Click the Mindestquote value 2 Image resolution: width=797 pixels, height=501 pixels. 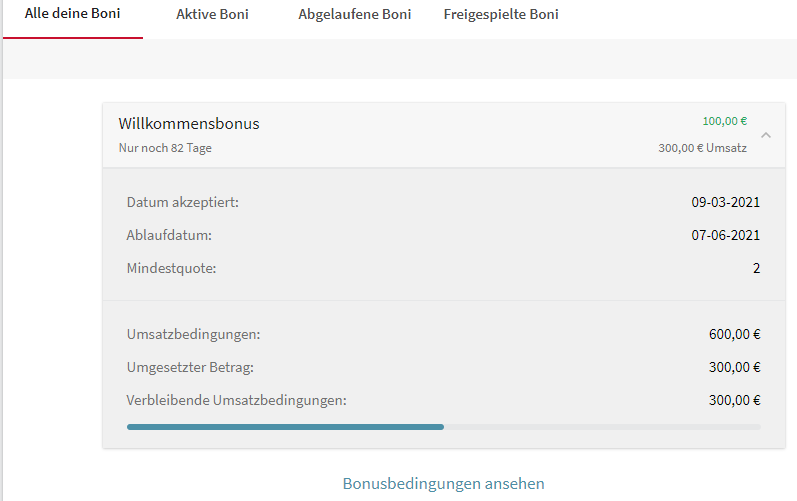click(756, 268)
